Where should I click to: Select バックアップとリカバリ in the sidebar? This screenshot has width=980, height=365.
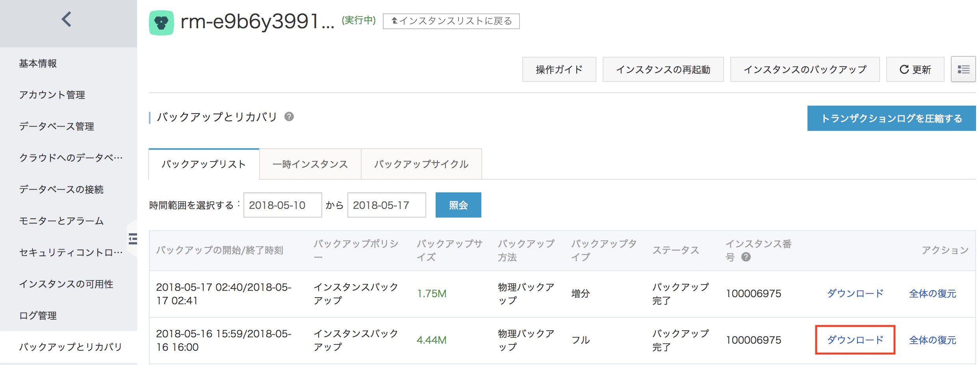(69, 347)
